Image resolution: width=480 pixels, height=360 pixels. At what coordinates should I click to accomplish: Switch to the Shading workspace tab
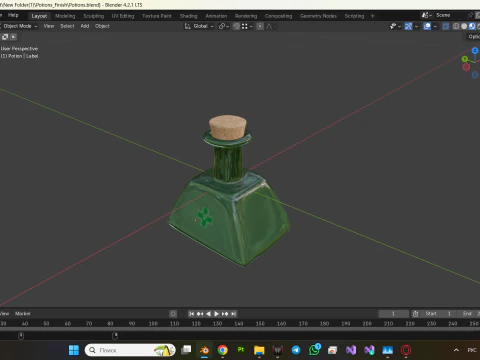click(x=188, y=16)
